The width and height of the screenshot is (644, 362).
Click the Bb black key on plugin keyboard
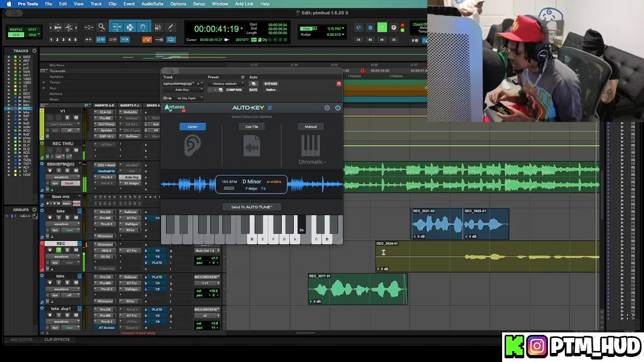tap(301, 224)
